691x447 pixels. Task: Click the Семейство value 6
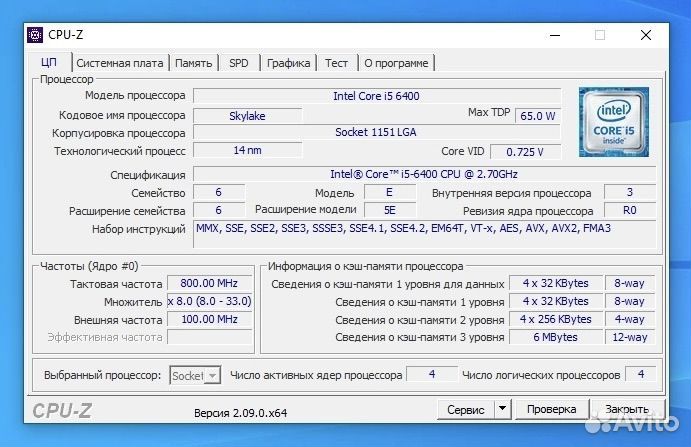[219, 192]
